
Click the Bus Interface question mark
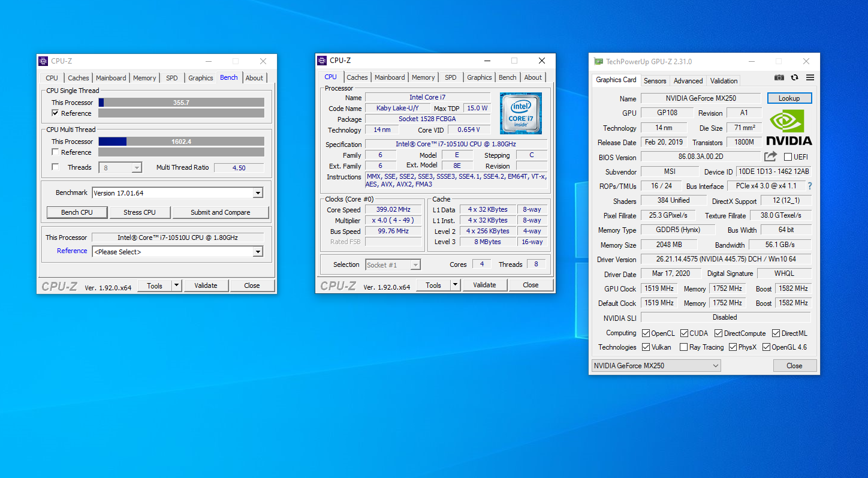(810, 187)
